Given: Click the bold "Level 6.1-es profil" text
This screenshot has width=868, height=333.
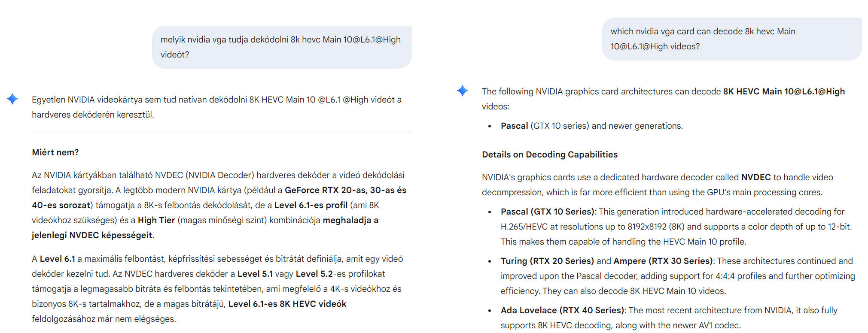Looking at the screenshot, I should (311, 205).
